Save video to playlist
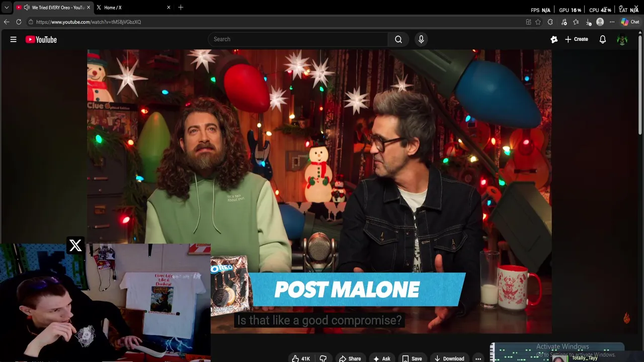The width and height of the screenshot is (644, 362). click(x=412, y=358)
